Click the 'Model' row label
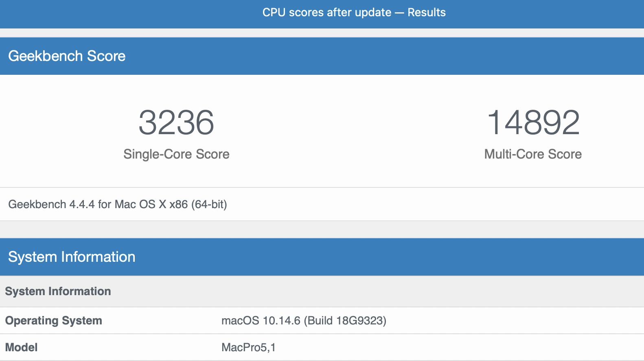This screenshot has width=644, height=361. [x=21, y=348]
